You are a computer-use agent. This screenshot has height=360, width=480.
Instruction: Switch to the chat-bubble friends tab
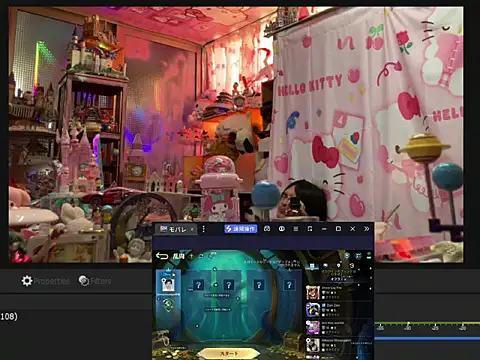326,266
